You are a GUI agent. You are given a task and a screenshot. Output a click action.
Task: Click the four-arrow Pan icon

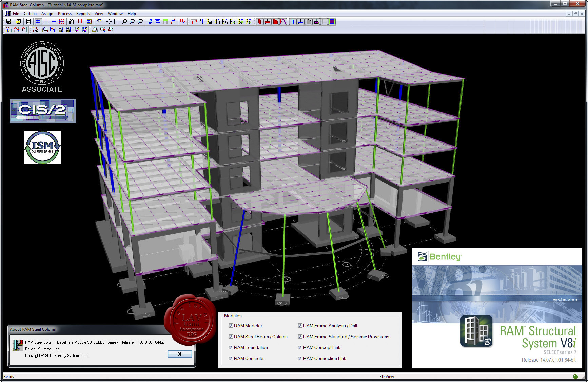pos(109,21)
